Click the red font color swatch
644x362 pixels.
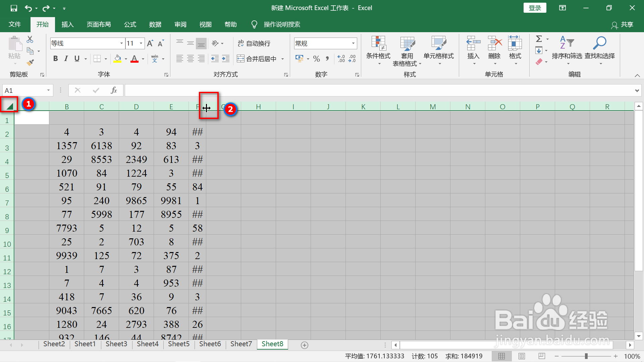pyautogui.click(x=135, y=59)
